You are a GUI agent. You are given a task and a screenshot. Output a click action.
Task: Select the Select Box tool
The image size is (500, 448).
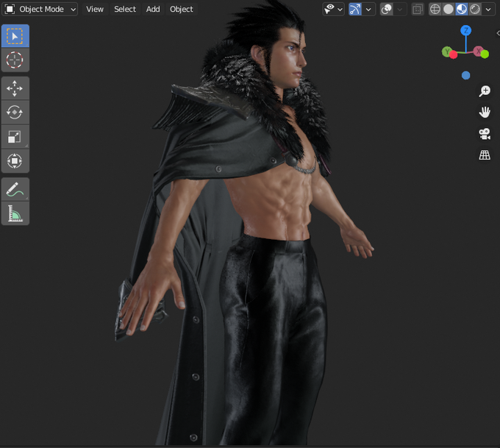tap(15, 36)
